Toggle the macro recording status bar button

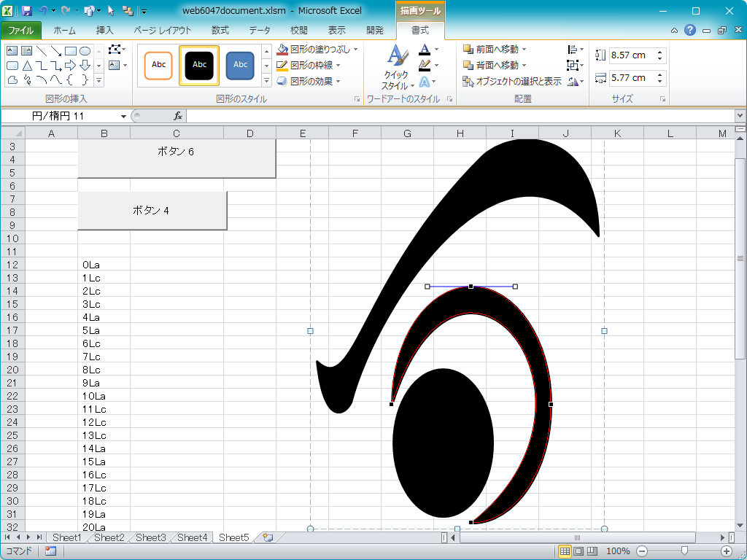(50, 551)
